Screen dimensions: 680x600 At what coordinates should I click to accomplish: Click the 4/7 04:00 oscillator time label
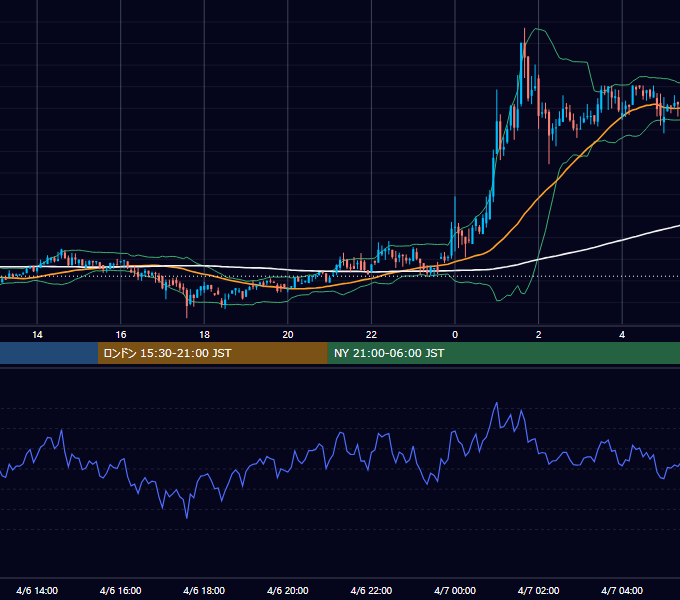(x=622, y=590)
